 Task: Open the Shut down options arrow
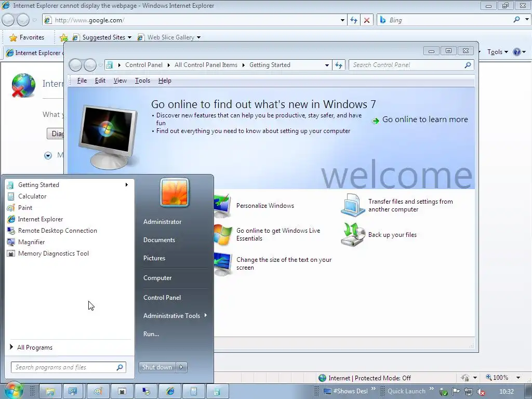pyautogui.click(x=181, y=367)
